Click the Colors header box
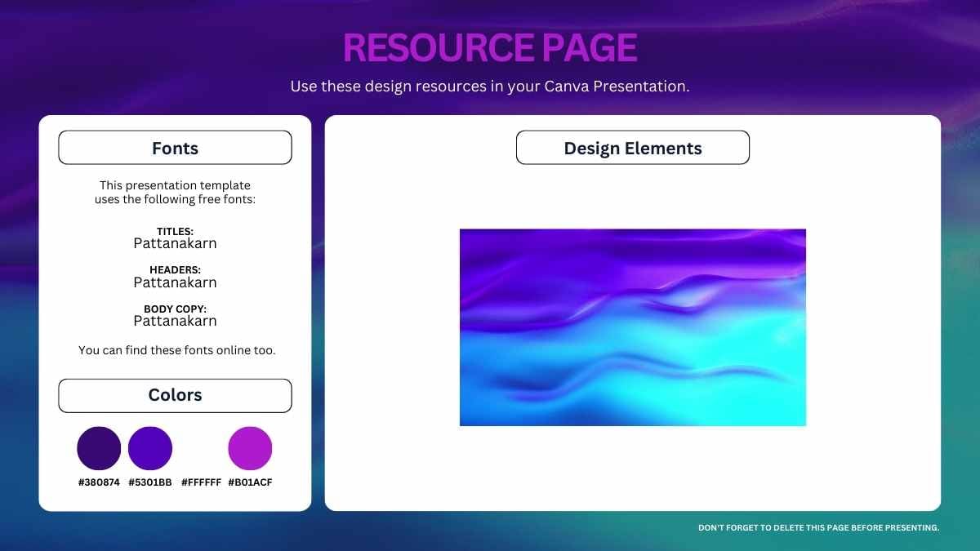Viewport: 980px width, 551px height. (175, 395)
